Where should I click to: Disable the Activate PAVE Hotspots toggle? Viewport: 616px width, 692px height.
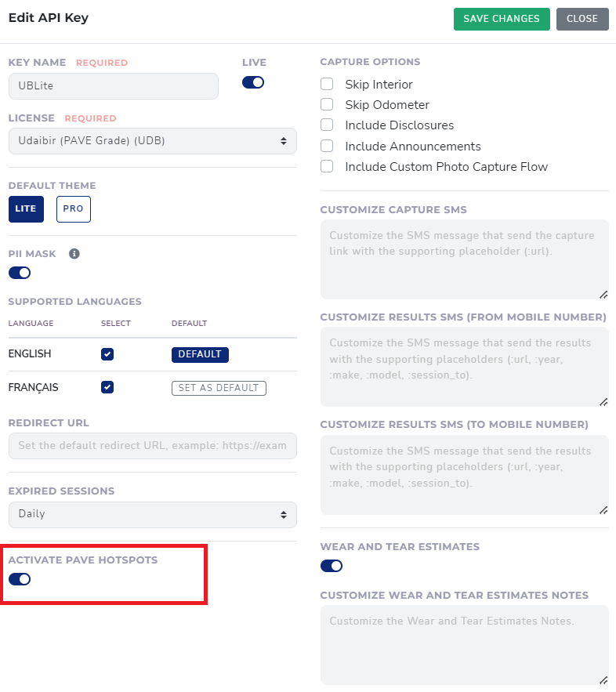(x=20, y=579)
